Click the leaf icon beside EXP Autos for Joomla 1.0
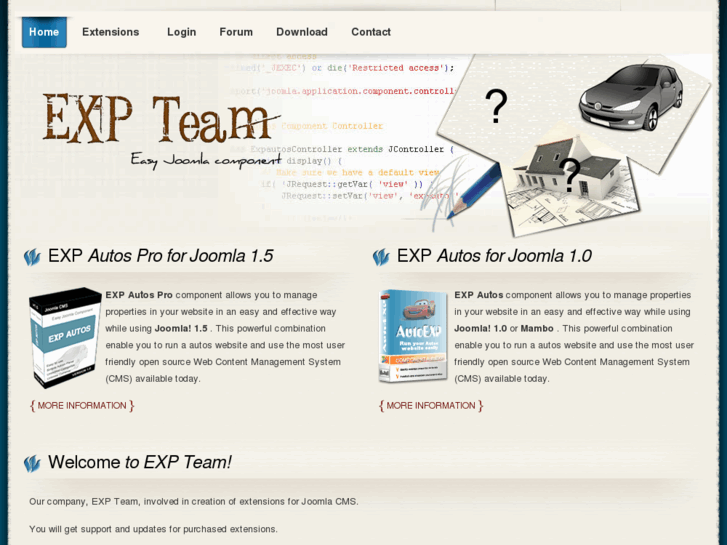The image size is (727, 545). (x=381, y=257)
